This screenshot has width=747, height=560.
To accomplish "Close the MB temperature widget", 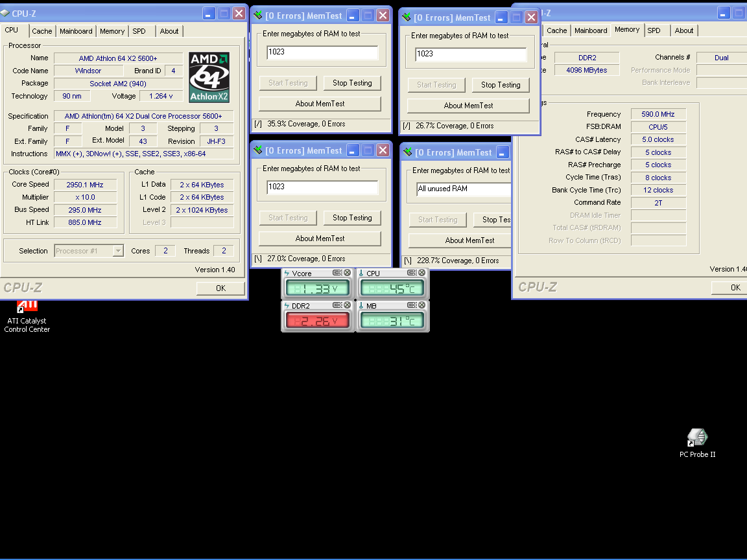I will tap(421, 305).
